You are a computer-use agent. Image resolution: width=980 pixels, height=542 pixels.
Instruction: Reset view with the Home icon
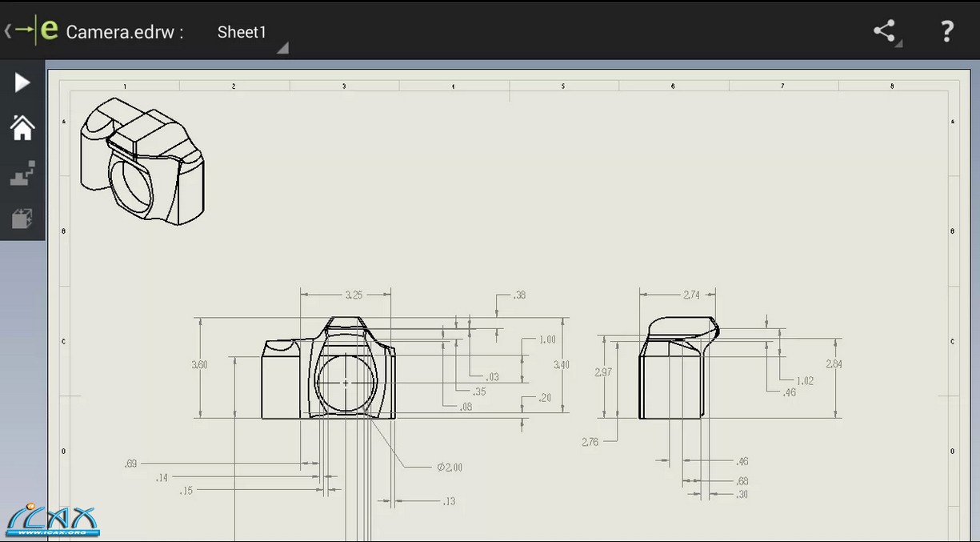point(22,127)
